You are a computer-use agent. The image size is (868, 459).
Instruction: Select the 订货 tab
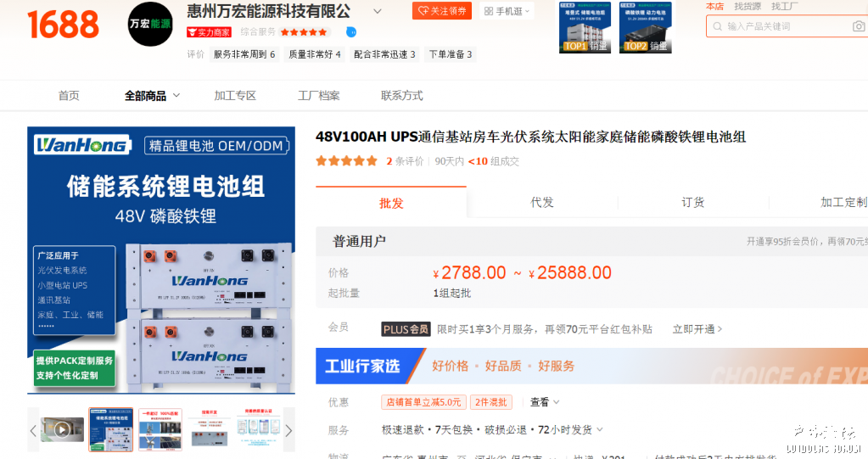click(692, 203)
